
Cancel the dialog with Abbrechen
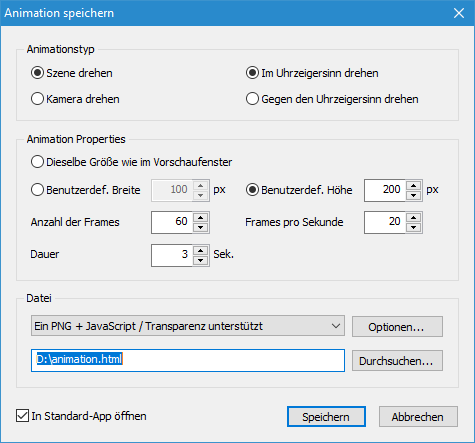418,417
